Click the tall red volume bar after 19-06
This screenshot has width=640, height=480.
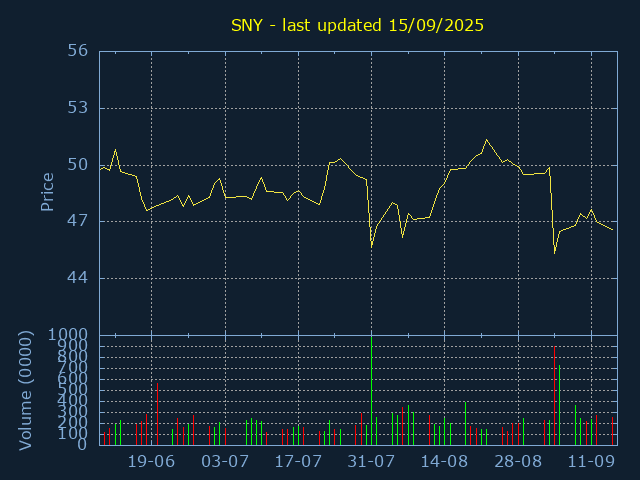click(158, 414)
